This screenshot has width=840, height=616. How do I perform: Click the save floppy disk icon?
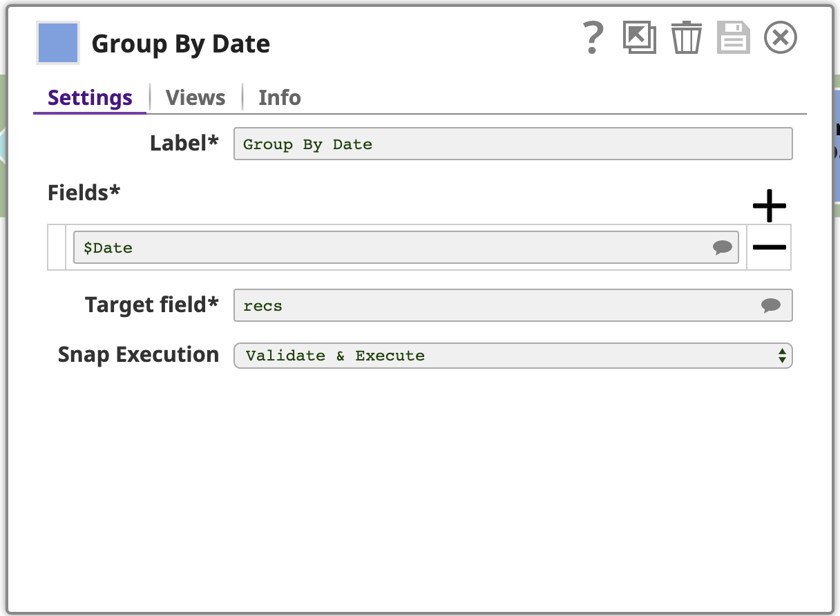733,37
